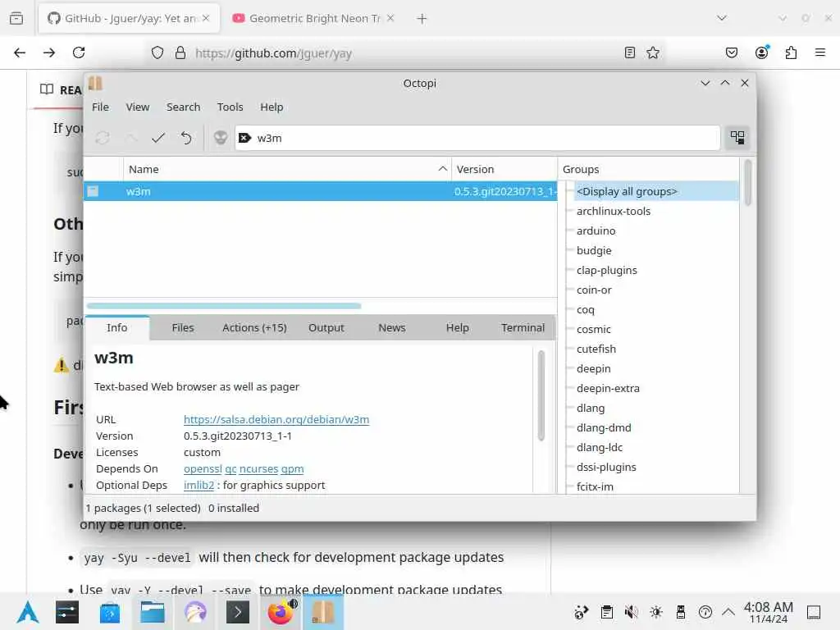The image size is (840, 630).
Task: Toggle the groups panel icon beside search
Action: pyautogui.click(x=737, y=138)
